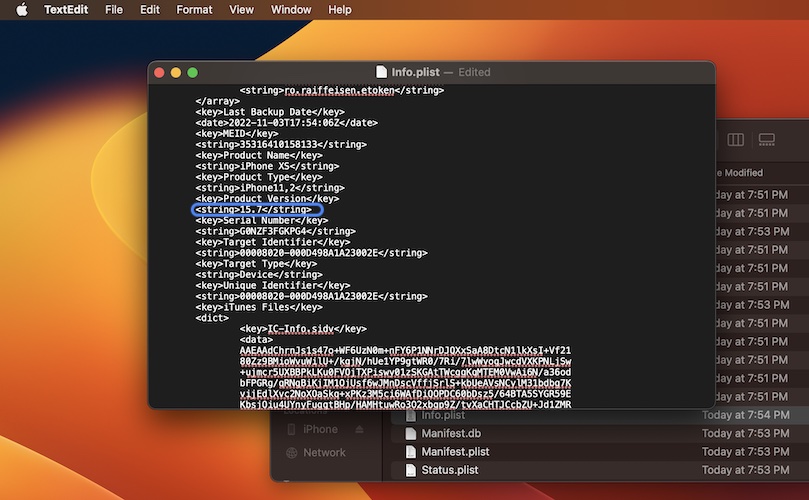Click the Device string line

point(258,275)
